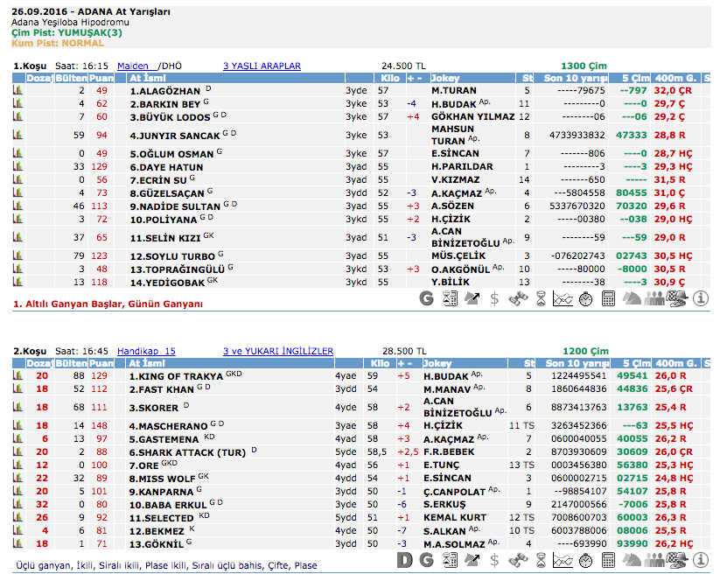Click the binoculars icon in race 1

point(518,298)
